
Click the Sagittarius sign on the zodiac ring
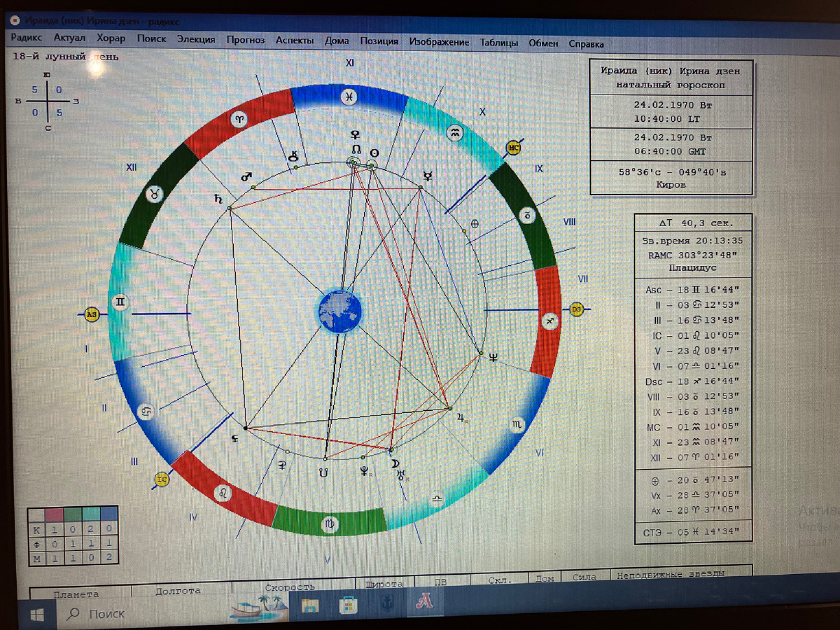tap(550, 321)
